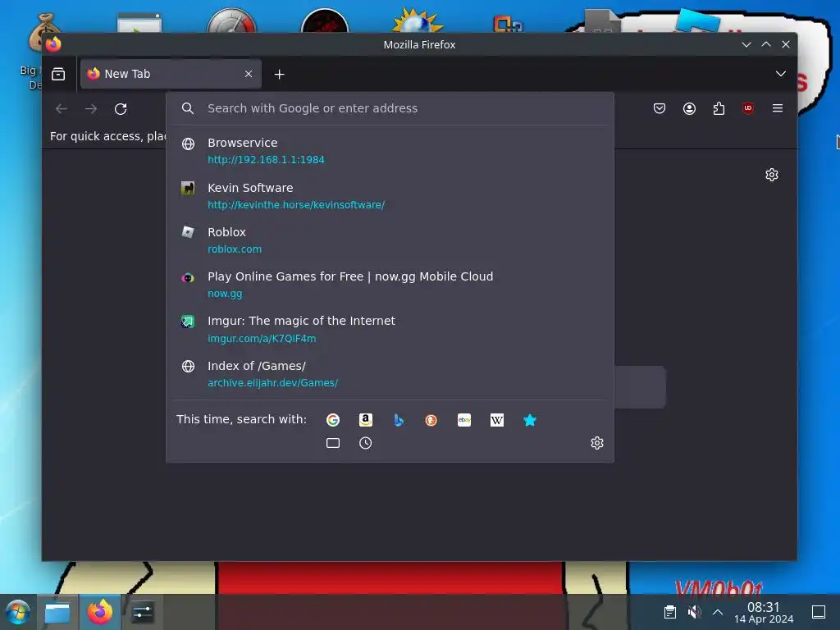Expand the list all tabs chevron

point(781,74)
